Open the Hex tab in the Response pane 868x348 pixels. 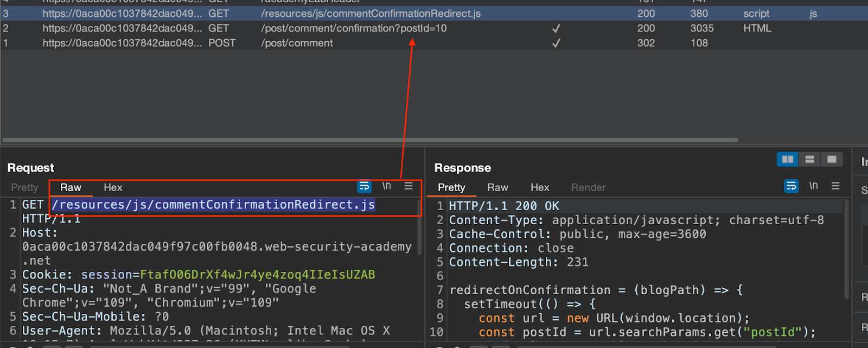(x=540, y=187)
